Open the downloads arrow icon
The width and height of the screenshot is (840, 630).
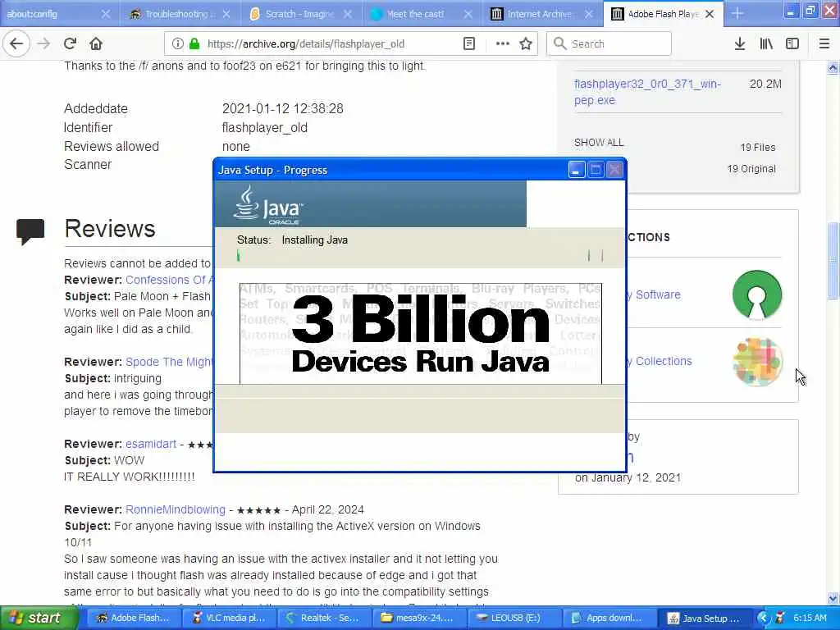pos(740,43)
